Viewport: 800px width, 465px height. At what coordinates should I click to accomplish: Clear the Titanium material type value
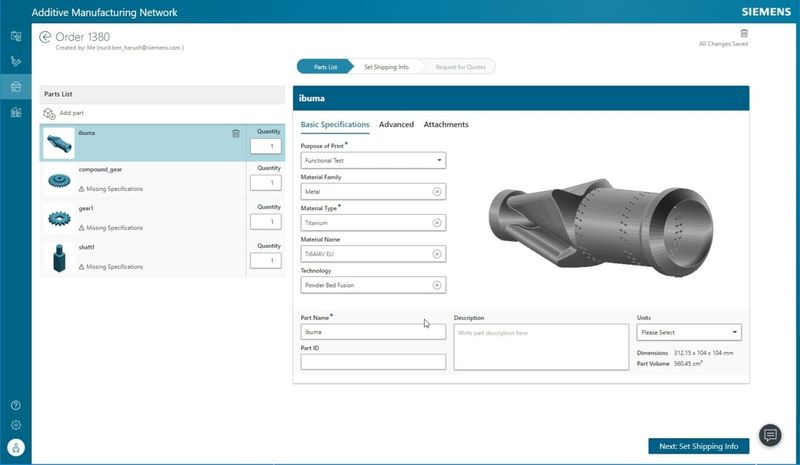click(x=436, y=222)
